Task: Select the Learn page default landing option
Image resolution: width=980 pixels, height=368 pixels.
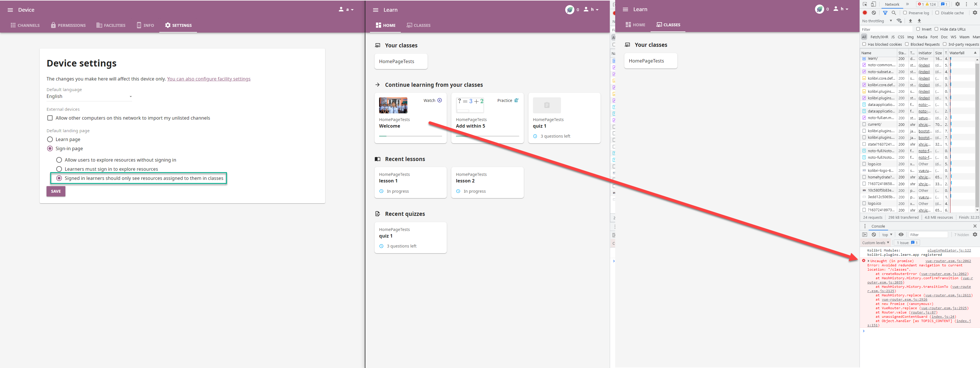Action: click(x=50, y=139)
